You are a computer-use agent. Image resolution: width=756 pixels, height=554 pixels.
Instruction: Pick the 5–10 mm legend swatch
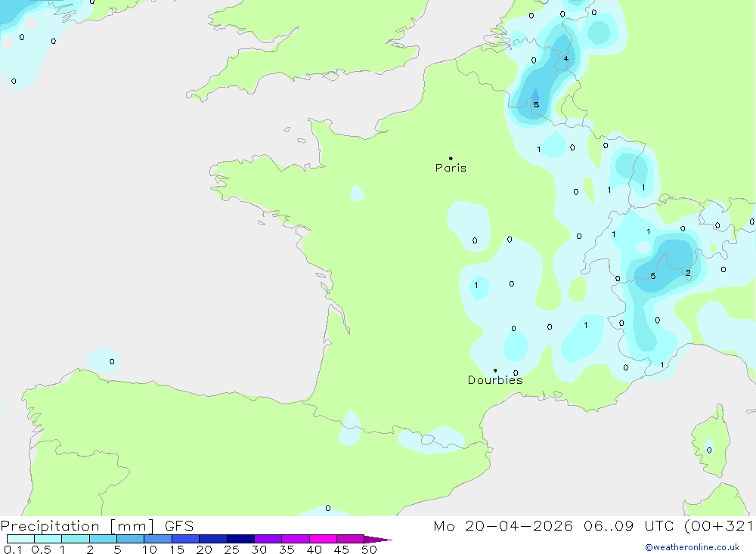(x=131, y=539)
